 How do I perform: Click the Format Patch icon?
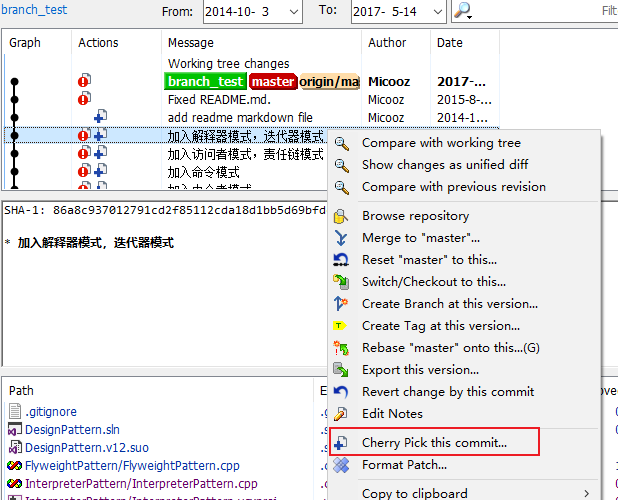pyautogui.click(x=341, y=465)
